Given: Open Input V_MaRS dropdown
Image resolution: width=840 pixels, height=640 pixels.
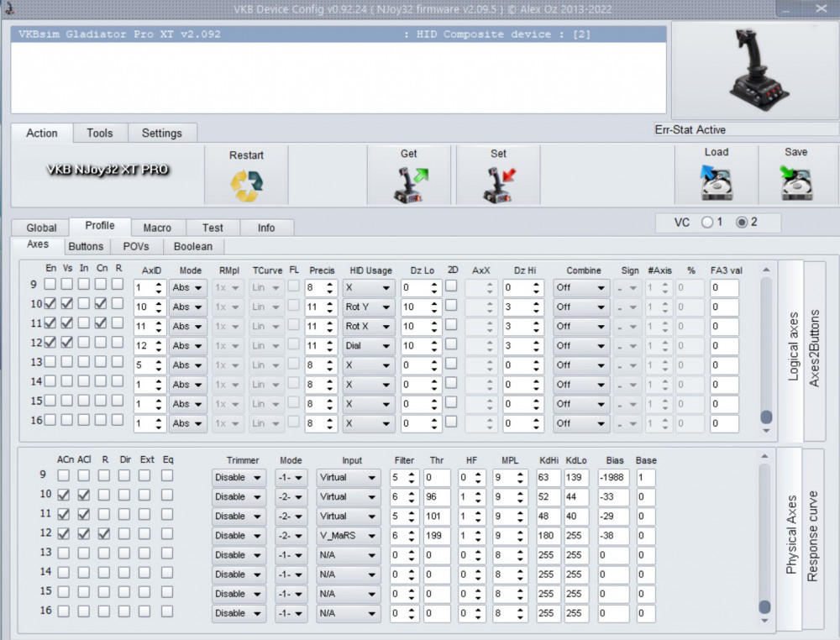Looking at the screenshot, I should pyautogui.click(x=349, y=536).
